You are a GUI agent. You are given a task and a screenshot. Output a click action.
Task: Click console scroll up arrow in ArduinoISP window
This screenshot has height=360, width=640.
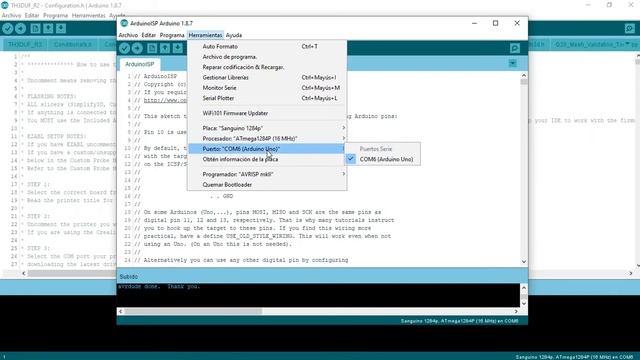[x=524, y=287]
